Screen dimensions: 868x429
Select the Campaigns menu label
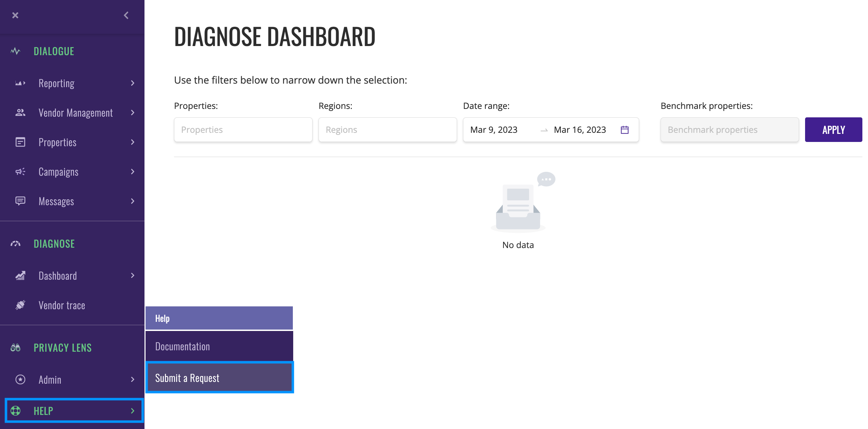click(58, 172)
